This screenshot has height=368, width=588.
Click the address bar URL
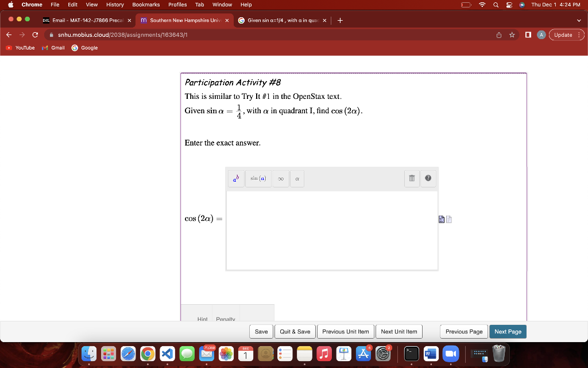123,35
